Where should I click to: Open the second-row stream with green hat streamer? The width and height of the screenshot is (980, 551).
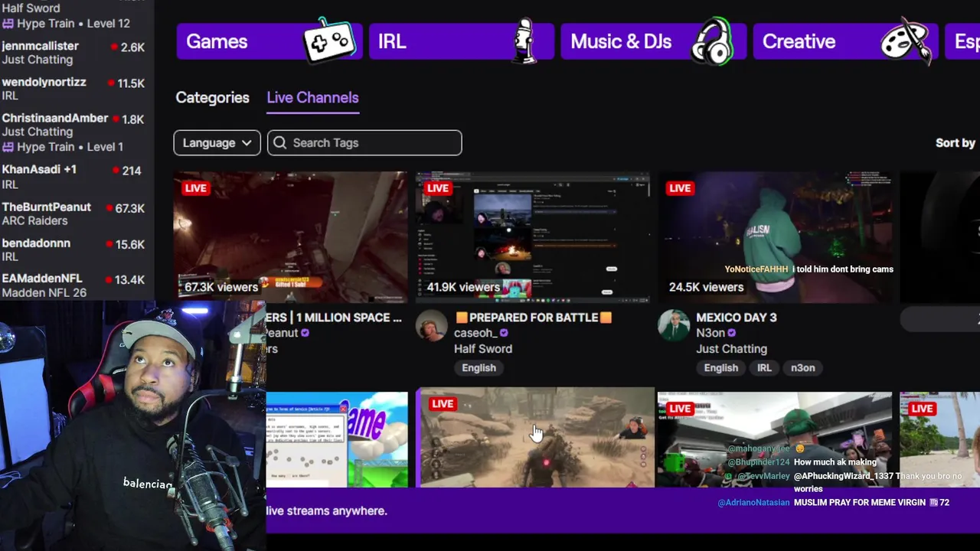tap(775, 439)
